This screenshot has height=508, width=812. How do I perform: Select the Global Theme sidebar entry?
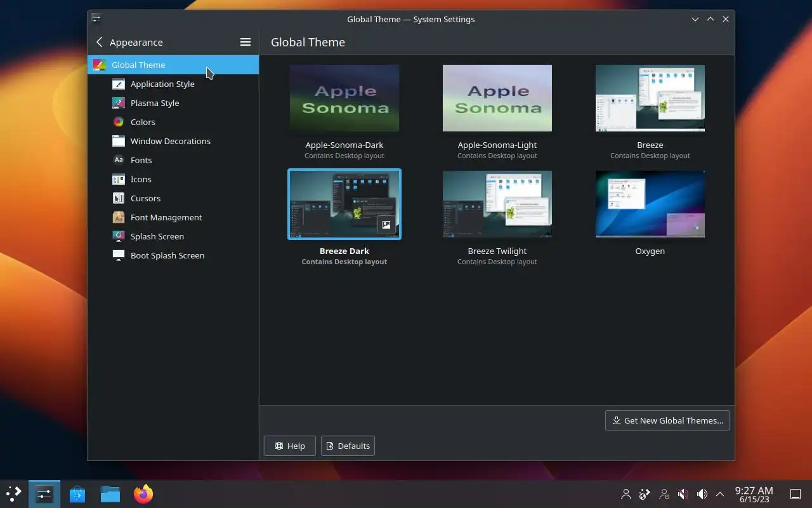tap(173, 65)
